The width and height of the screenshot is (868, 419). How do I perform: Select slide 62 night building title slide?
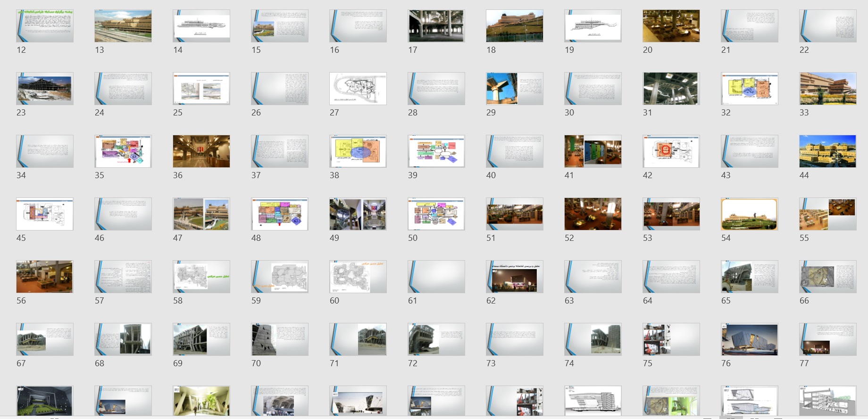pyautogui.click(x=515, y=277)
